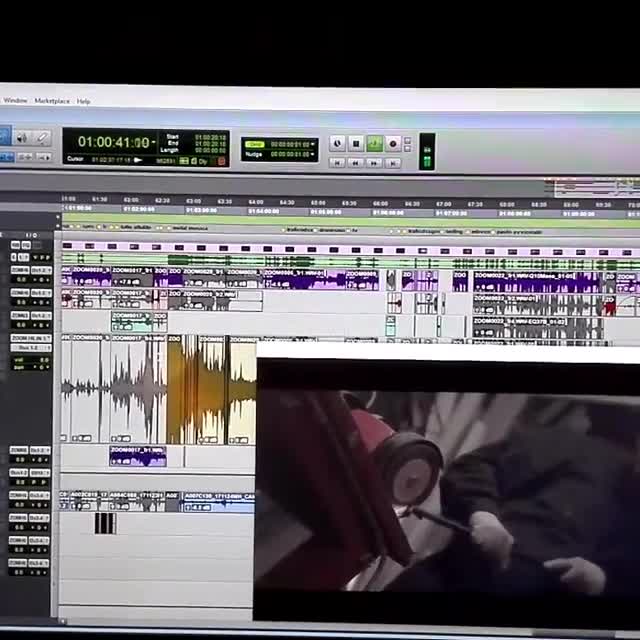Screen dimensions: 640x640
Task: Open the Grid value dropdown arrow
Action: point(313,144)
